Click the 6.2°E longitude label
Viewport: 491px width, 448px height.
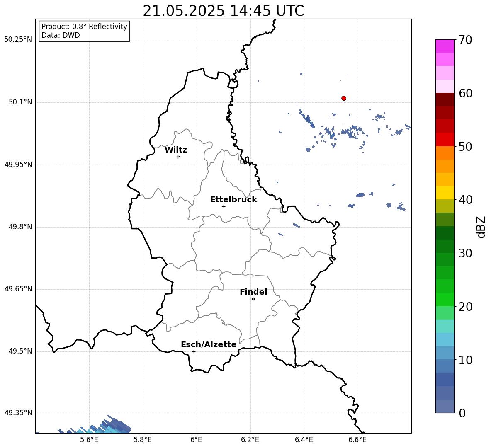tap(250, 440)
